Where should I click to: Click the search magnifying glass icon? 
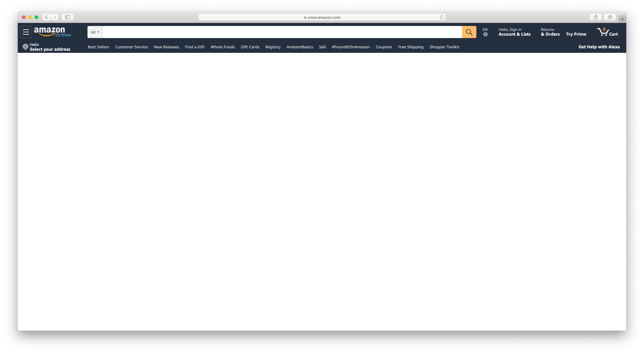click(x=469, y=32)
